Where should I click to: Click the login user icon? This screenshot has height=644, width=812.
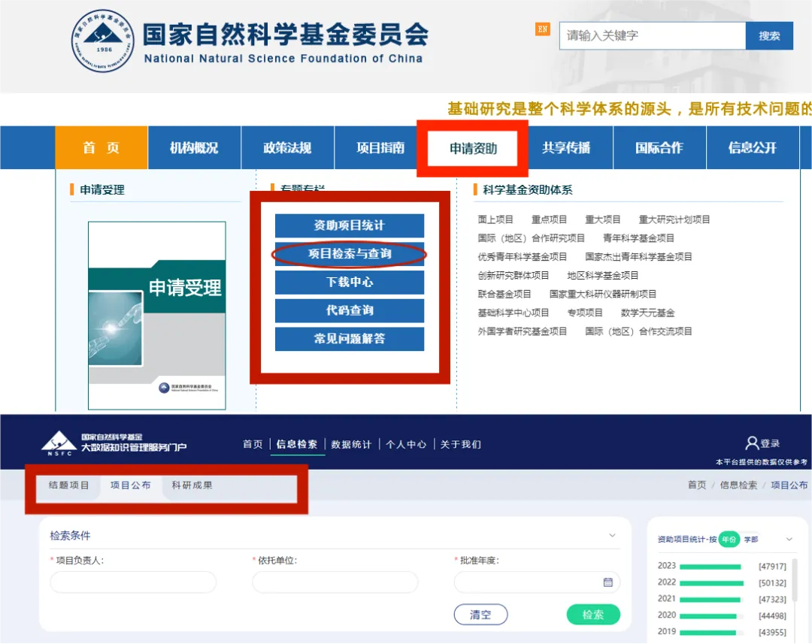coord(751,443)
